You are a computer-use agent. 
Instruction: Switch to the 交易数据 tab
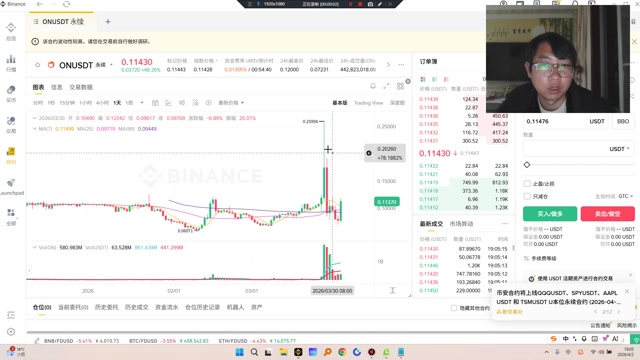coord(81,87)
